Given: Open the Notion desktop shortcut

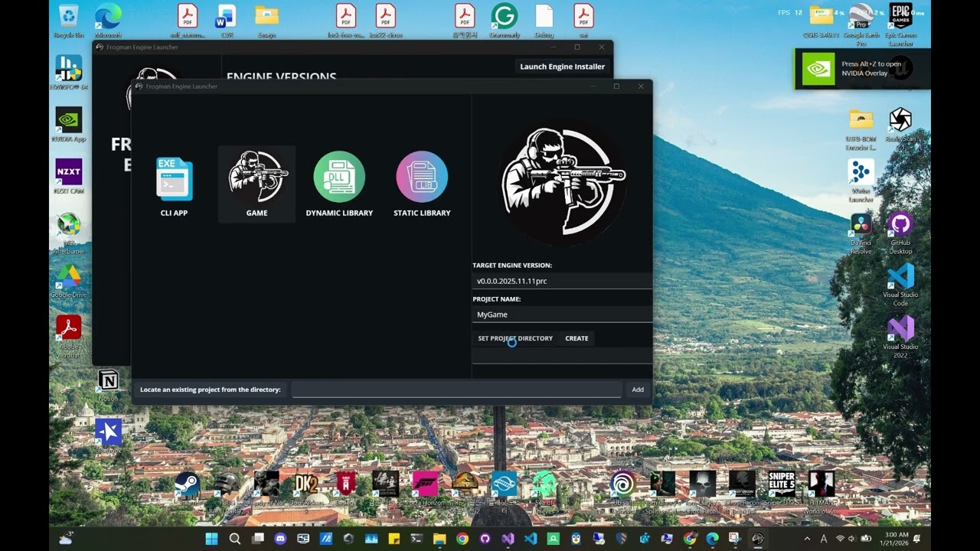Looking at the screenshot, I should (x=108, y=385).
